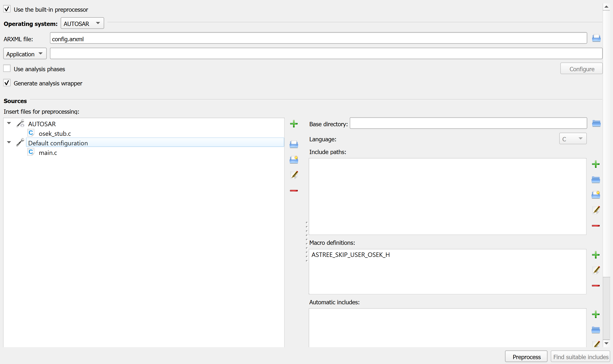Screen dimensions: 613x364
Task: Click the remove include path minus icon
Action: point(596,225)
